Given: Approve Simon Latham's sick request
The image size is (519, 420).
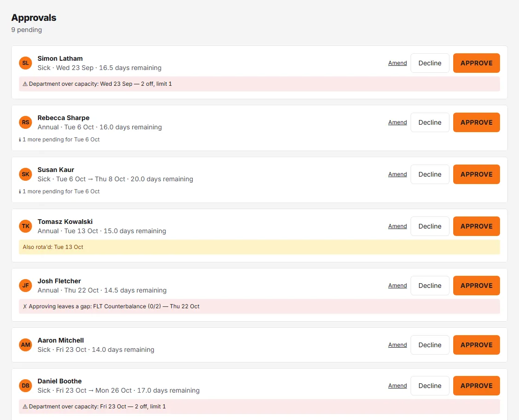Looking at the screenshot, I should (476, 63).
